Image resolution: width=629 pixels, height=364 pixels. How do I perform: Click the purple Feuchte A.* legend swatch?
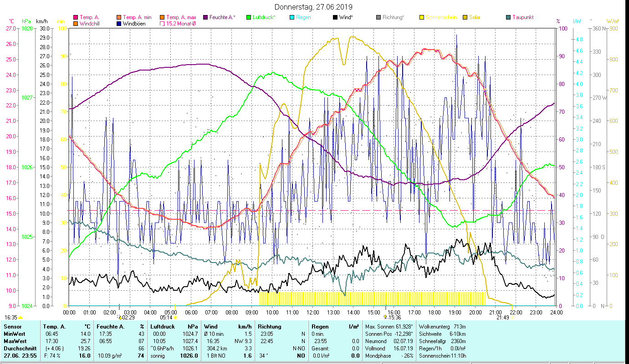[x=205, y=17]
